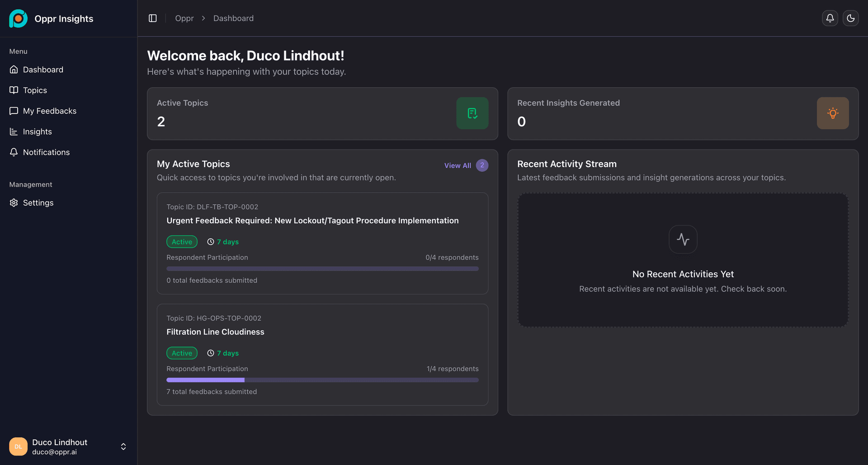Toggle dark mode moon icon
The width and height of the screenshot is (868, 465).
coord(850,18)
